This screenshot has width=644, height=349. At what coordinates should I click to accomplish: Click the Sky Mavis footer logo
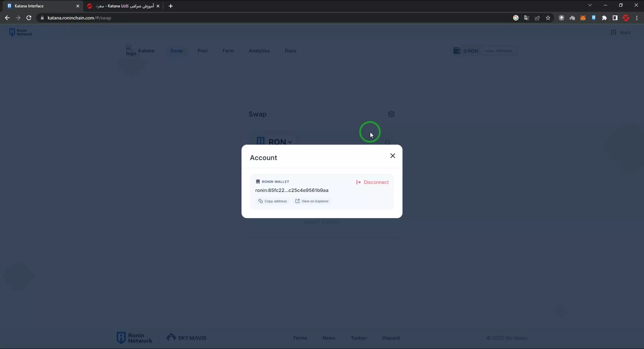[186, 338]
